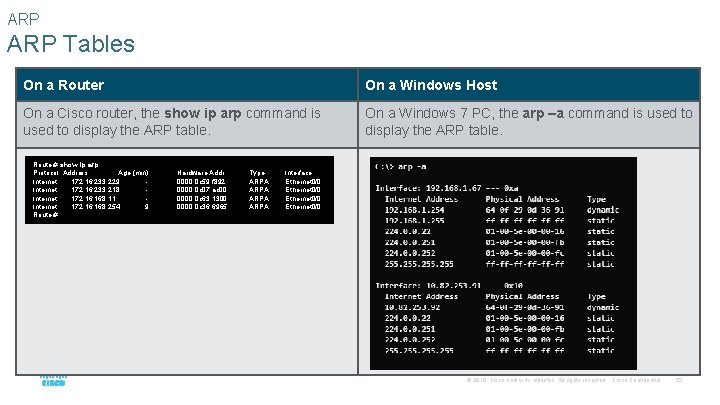Select the 172.16.233.229 router ARP row
The width and height of the screenshot is (720, 405).
(177, 182)
